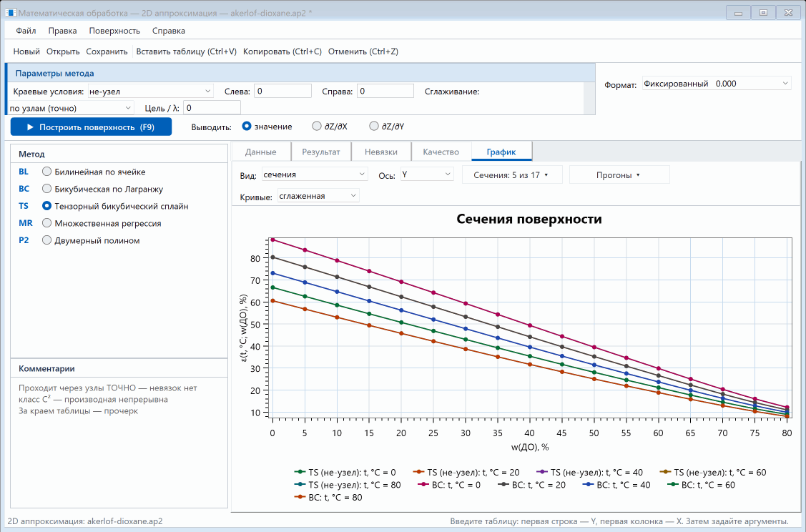Switch to the Качество tab

(x=441, y=152)
